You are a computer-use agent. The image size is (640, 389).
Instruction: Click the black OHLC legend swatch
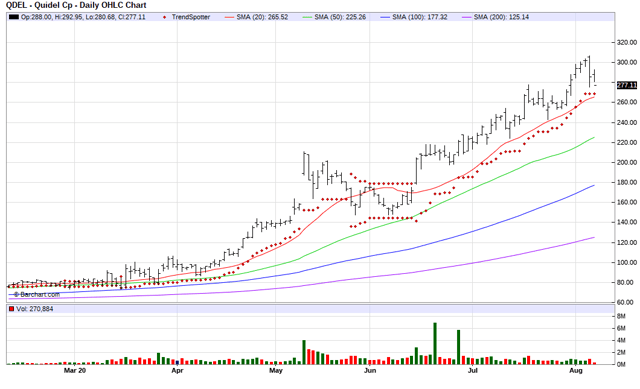[x=14, y=17]
